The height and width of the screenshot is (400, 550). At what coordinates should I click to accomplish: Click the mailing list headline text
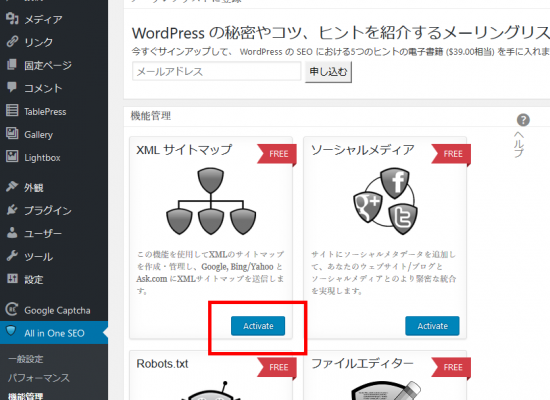[x=341, y=33]
